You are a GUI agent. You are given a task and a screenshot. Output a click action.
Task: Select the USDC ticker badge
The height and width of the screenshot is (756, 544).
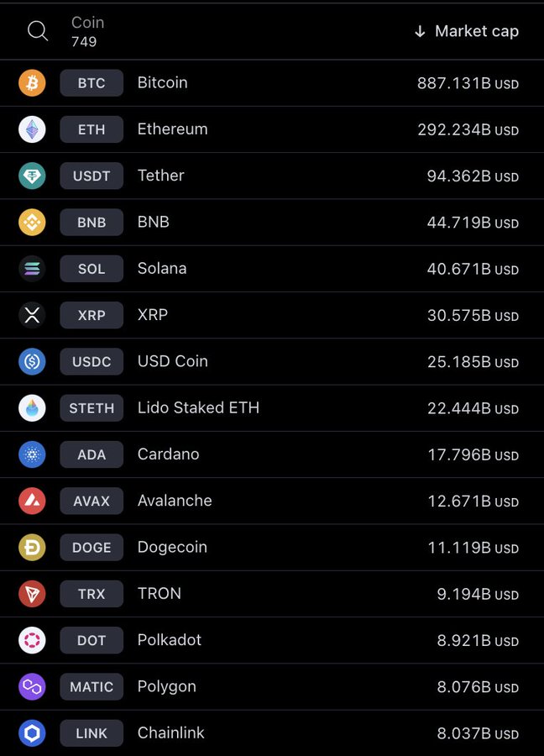point(92,361)
